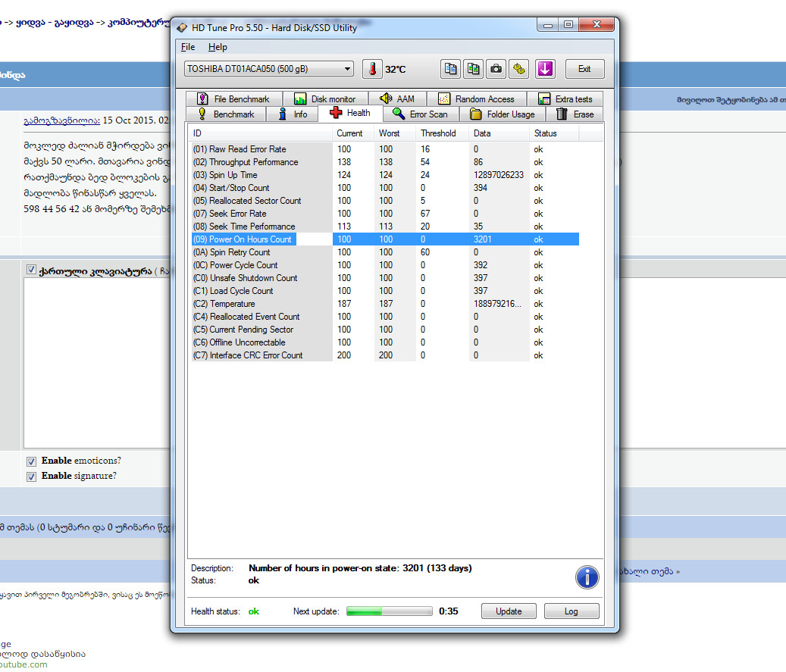Toggle Enable emoticons checkbox
This screenshot has height=672, width=786.
coord(31,461)
